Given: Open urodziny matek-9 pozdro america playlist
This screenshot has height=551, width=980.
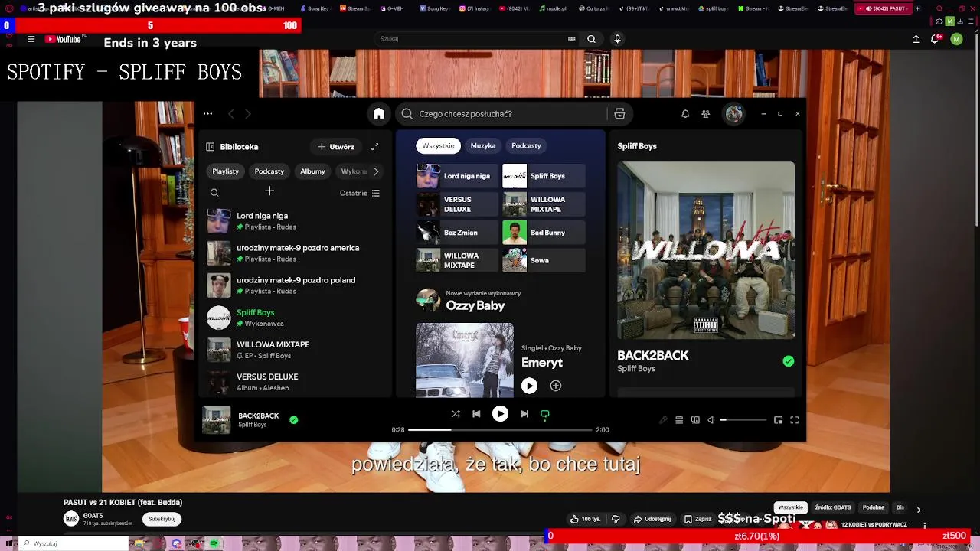Looking at the screenshot, I should click(x=296, y=253).
